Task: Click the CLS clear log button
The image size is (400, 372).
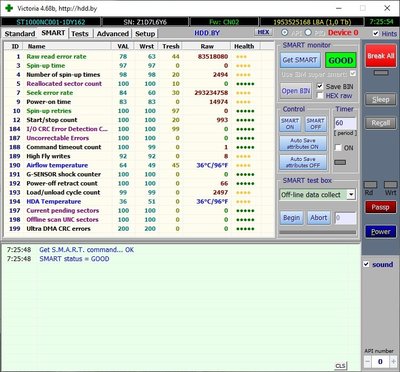Action: coord(340,366)
